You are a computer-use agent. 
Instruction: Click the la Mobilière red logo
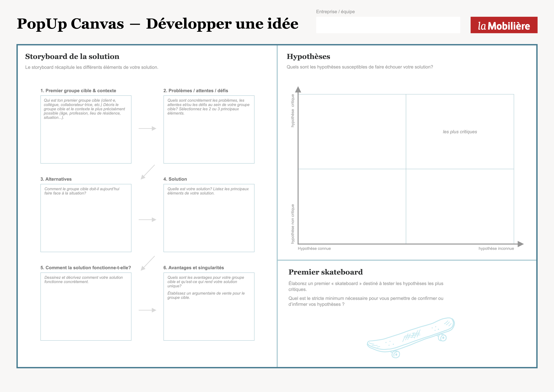pyautogui.click(x=504, y=25)
